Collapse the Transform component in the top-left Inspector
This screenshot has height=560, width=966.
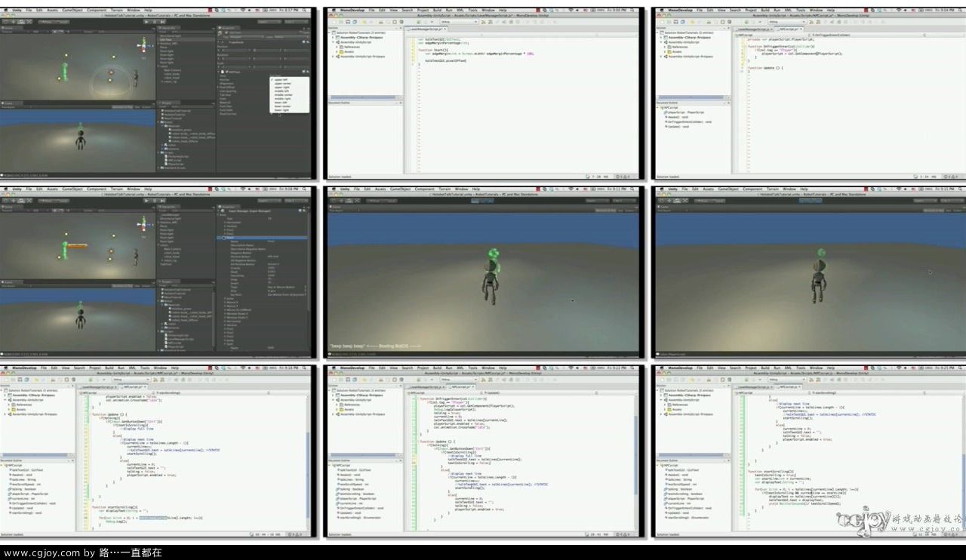coord(218,42)
